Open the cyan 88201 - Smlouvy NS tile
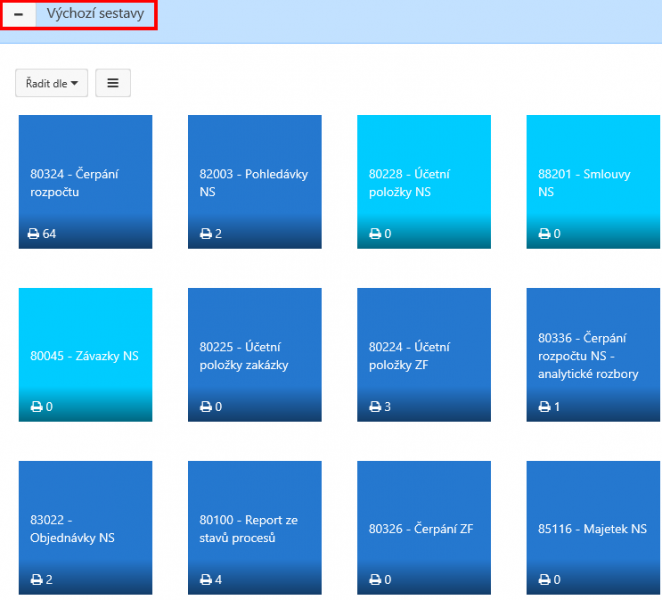The width and height of the screenshot is (662, 600). pyautogui.click(x=593, y=182)
